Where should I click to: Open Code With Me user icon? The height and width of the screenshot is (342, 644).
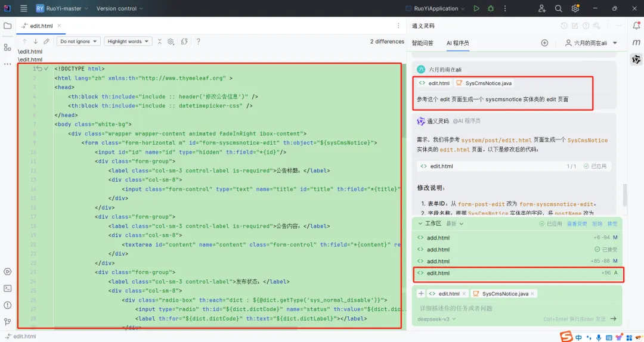(542, 8)
